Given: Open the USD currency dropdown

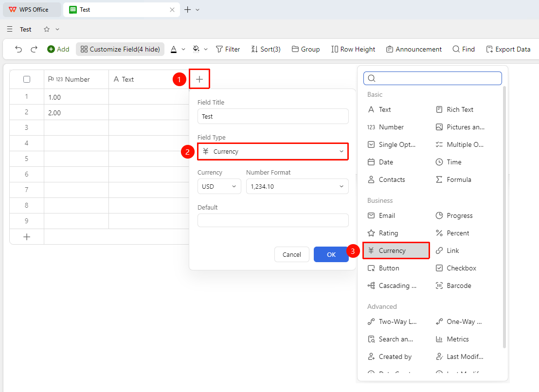Looking at the screenshot, I should coord(219,187).
